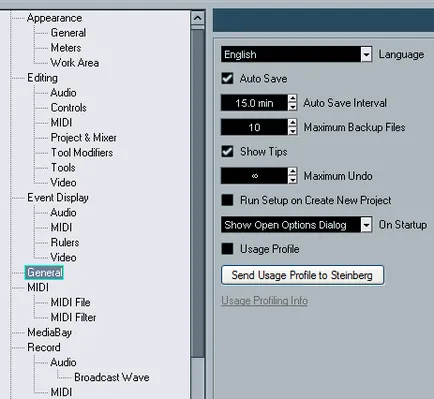
Task: Select the Editing category
Action: pos(42,78)
